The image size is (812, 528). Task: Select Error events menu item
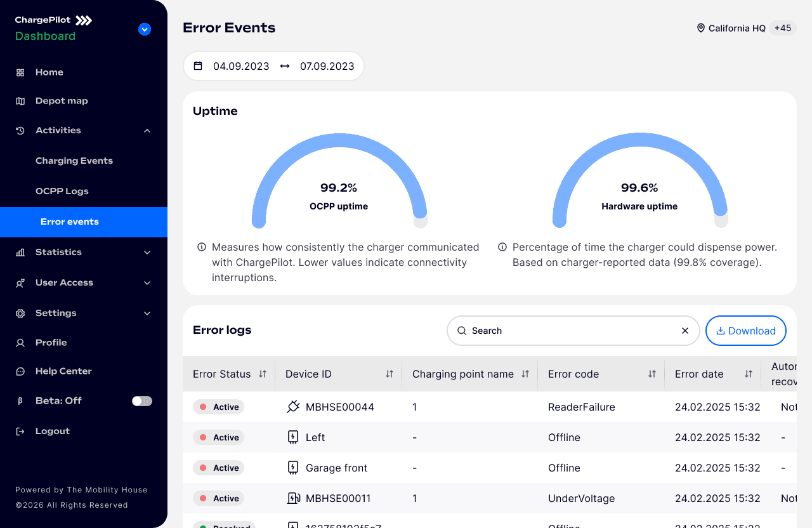tap(84, 222)
